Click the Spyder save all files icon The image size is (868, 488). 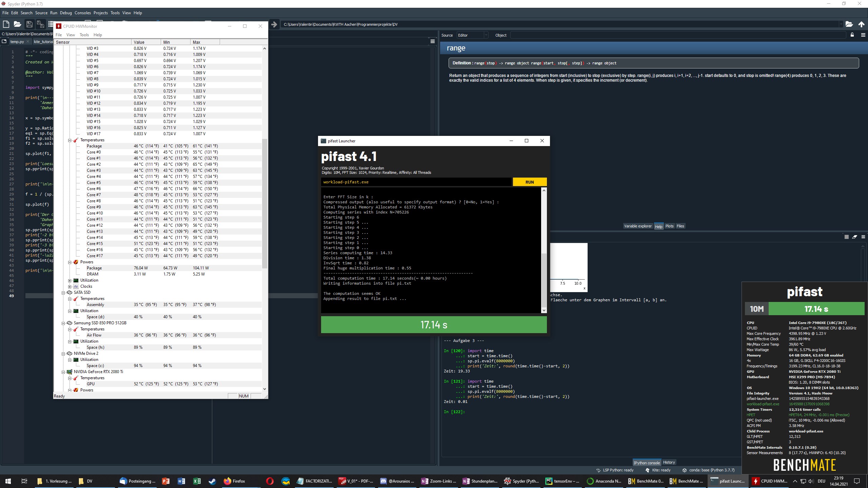click(x=40, y=24)
